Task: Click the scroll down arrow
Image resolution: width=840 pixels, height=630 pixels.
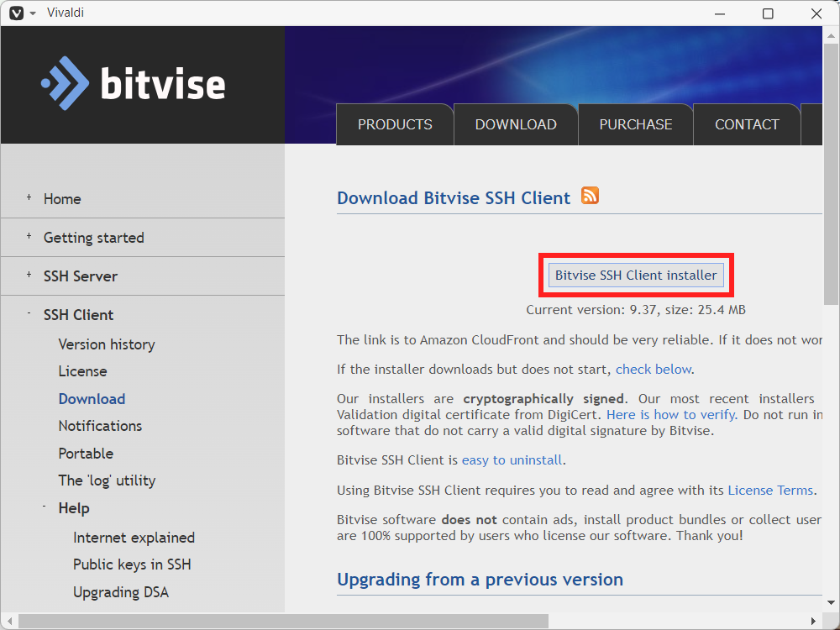Action: pyautogui.click(x=831, y=602)
